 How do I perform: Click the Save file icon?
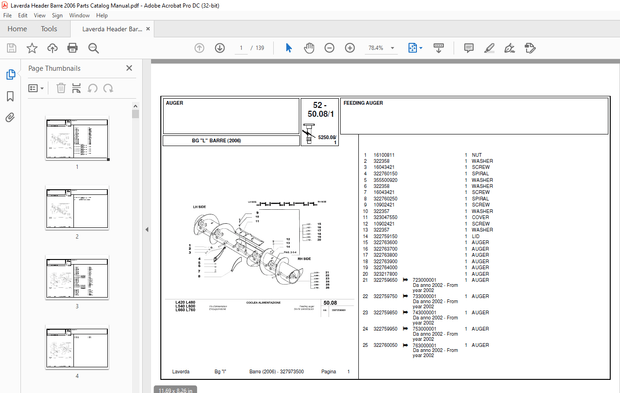pyautogui.click(x=11, y=48)
